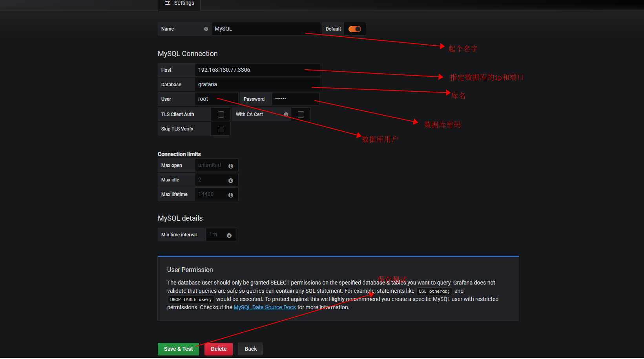644x359 pixels.
Task: Click the DROP TABLE user; code snippet
Action: (x=191, y=299)
